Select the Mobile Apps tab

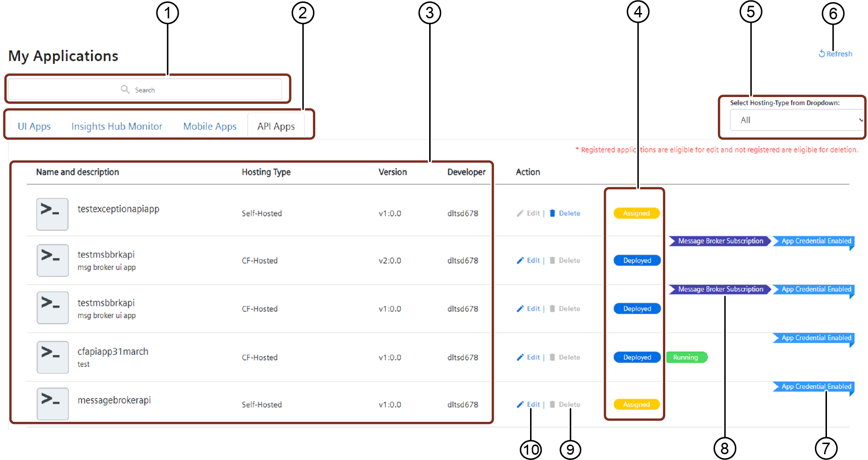click(x=210, y=126)
